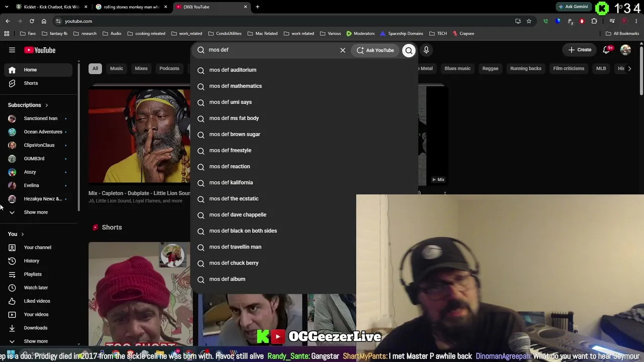Open Shorts in the sidebar
Screen dimensions: 644x362
[x=39, y=83]
